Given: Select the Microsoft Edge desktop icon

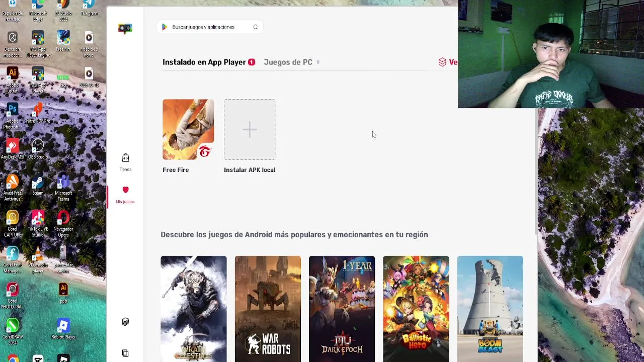Looking at the screenshot, I should pyautogui.click(x=38, y=10).
